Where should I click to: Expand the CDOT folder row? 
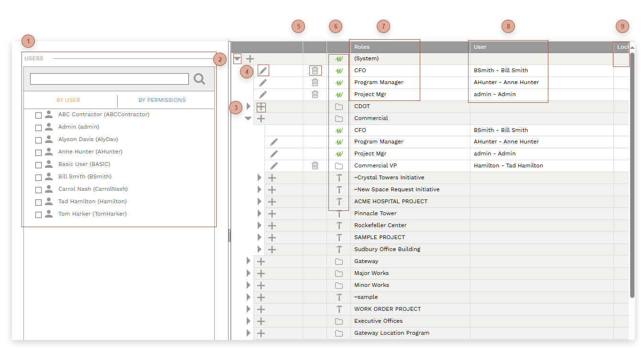(x=248, y=106)
